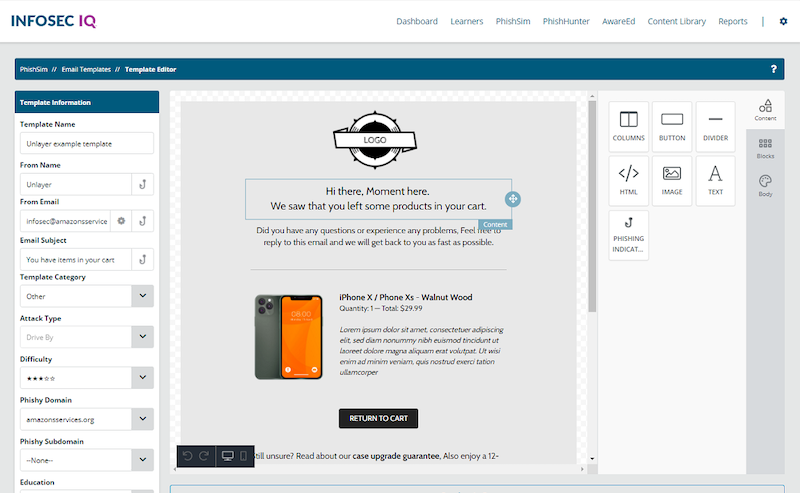Click the PhishSim breadcrumb link
This screenshot has height=493, width=800.
click(34, 69)
